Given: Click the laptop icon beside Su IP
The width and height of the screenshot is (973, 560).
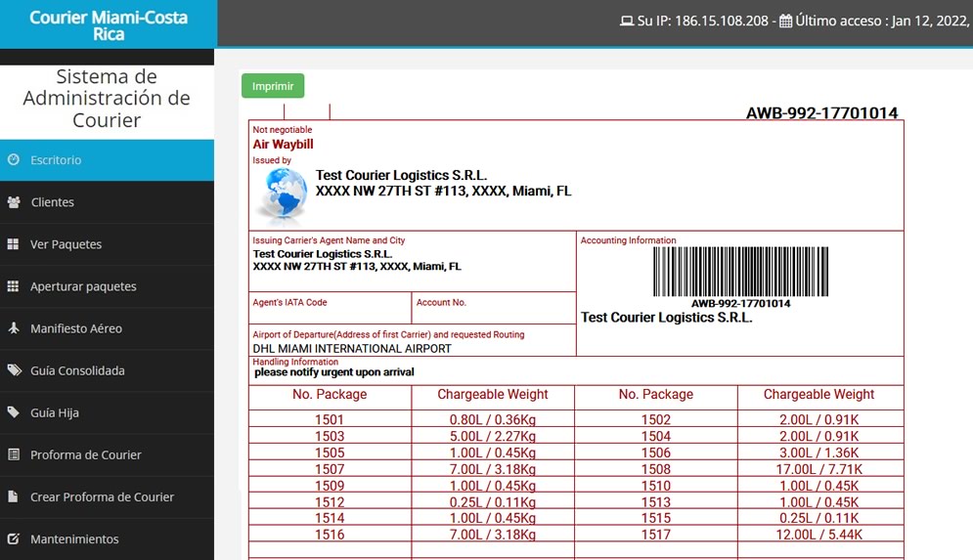Looking at the screenshot, I should click(x=627, y=22).
